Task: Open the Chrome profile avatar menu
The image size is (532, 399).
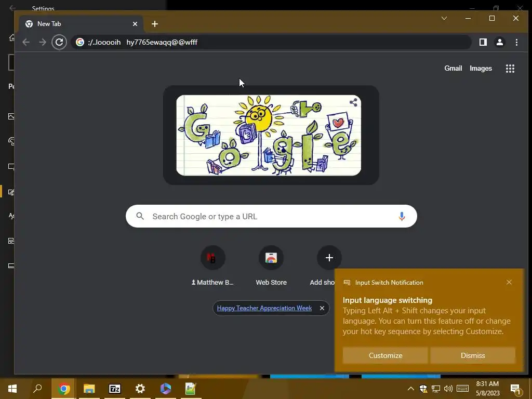Action: [x=499, y=42]
